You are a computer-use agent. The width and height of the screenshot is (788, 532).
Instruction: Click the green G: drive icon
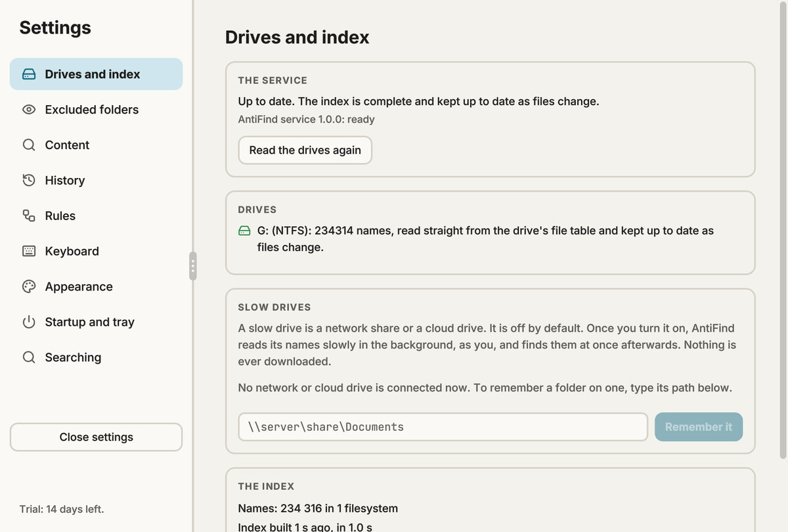tap(244, 231)
